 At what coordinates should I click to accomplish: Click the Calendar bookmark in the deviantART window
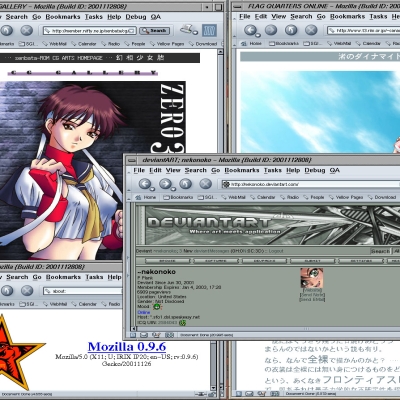point(262,197)
